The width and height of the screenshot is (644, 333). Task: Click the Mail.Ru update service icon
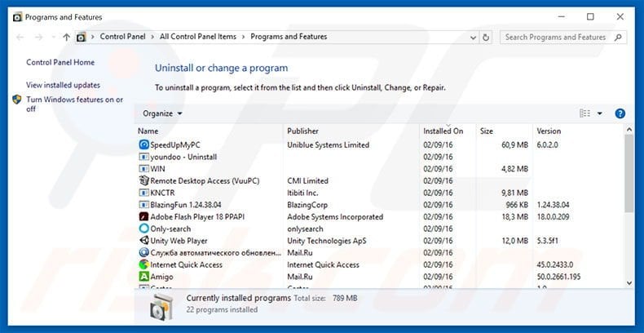(143, 252)
